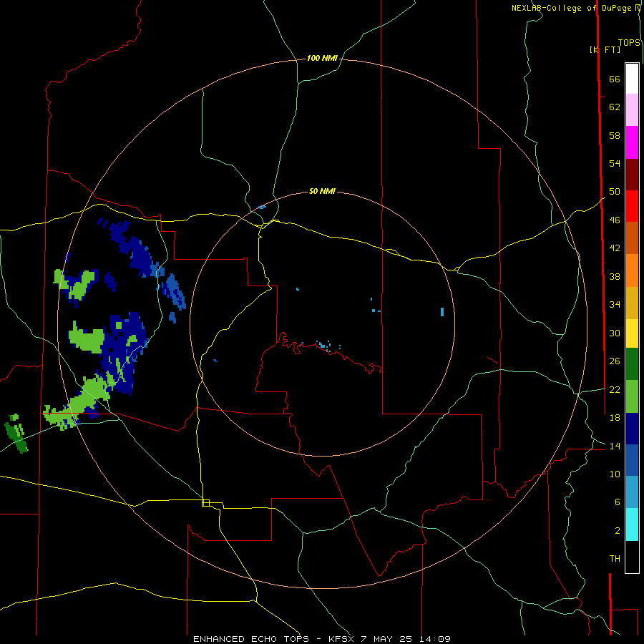Pick the navy 18 kft legend swatch
This screenshot has height=644, width=644.
click(x=632, y=429)
